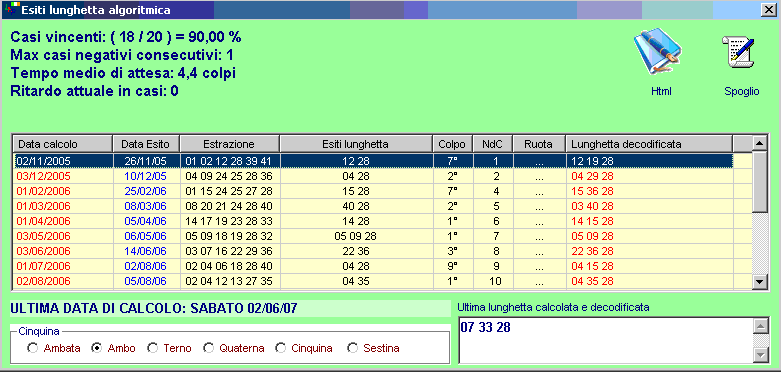Viewport: 781px width, 372px height.
Task: Click the Data Esito cell 25/02/06
Action: [x=146, y=191]
